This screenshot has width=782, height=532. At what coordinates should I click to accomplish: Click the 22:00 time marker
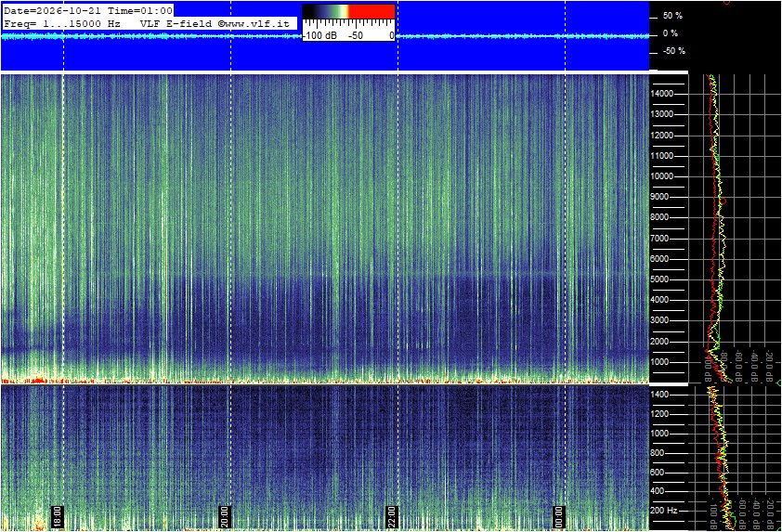(x=392, y=517)
